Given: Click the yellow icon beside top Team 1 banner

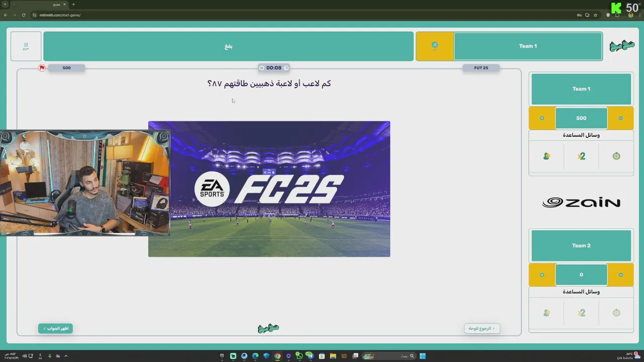Looking at the screenshot, I should coord(435,46).
